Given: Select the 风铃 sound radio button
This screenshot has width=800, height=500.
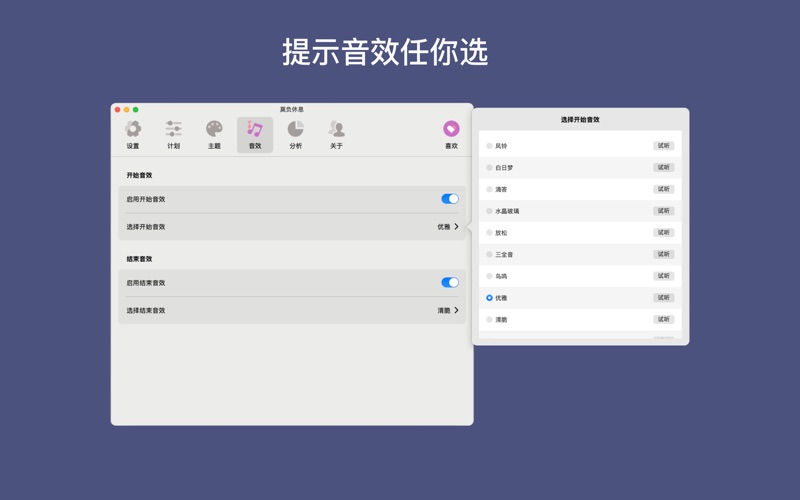Looking at the screenshot, I should coord(489,146).
